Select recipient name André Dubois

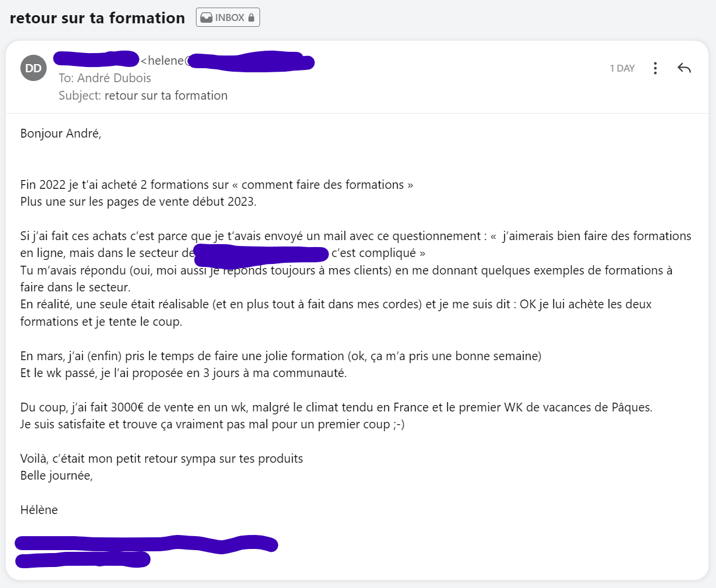(114, 78)
